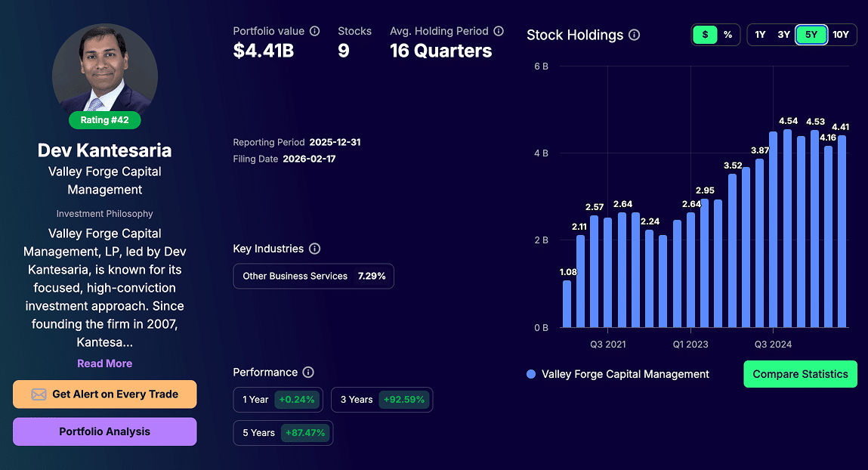Toggle the 5Y time range off
868x470 pixels.
[810, 34]
